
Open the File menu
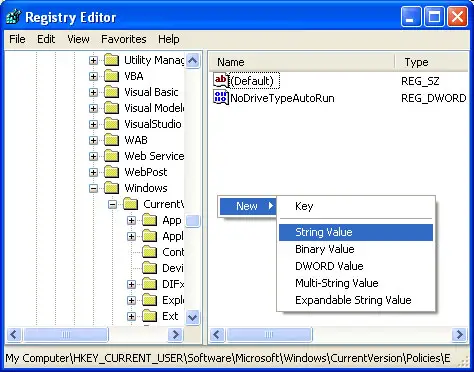[17, 39]
